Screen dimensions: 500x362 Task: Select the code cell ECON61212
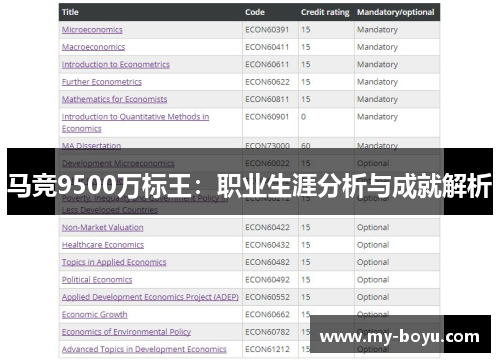pos(267,349)
